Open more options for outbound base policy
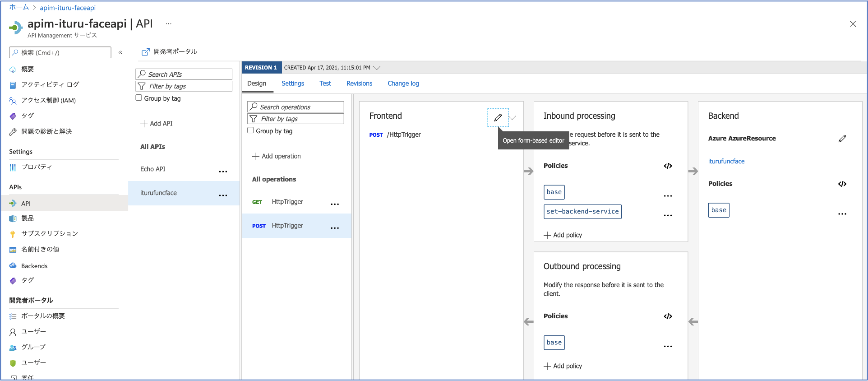Screen dimensions: 868x381 tap(668, 346)
